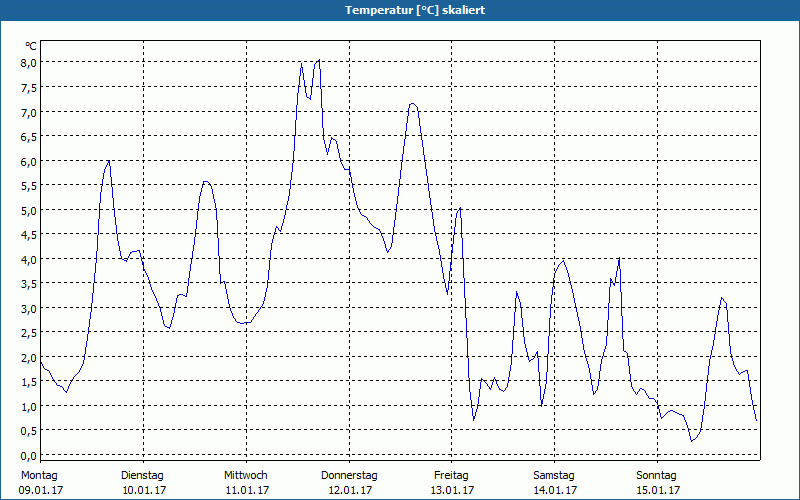Select the Sonntag day label
Image resolution: width=800 pixels, height=500 pixels.
[x=657, y=475]
